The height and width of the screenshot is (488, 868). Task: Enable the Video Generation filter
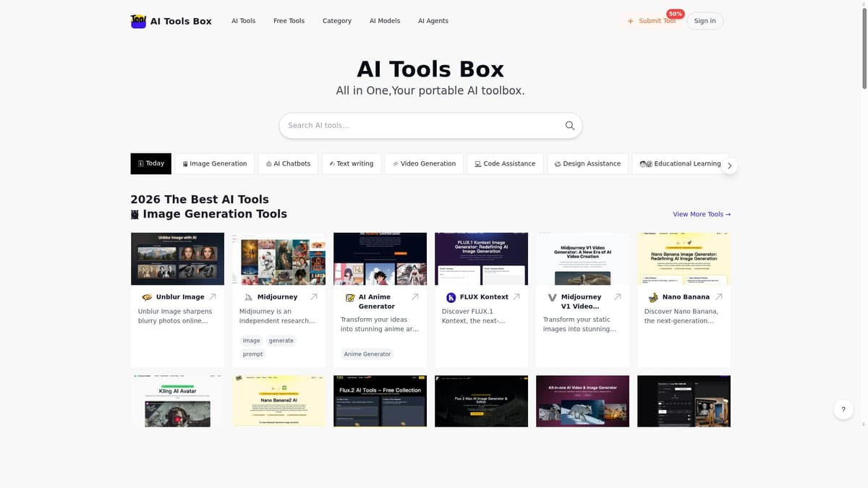coord(423,163)
